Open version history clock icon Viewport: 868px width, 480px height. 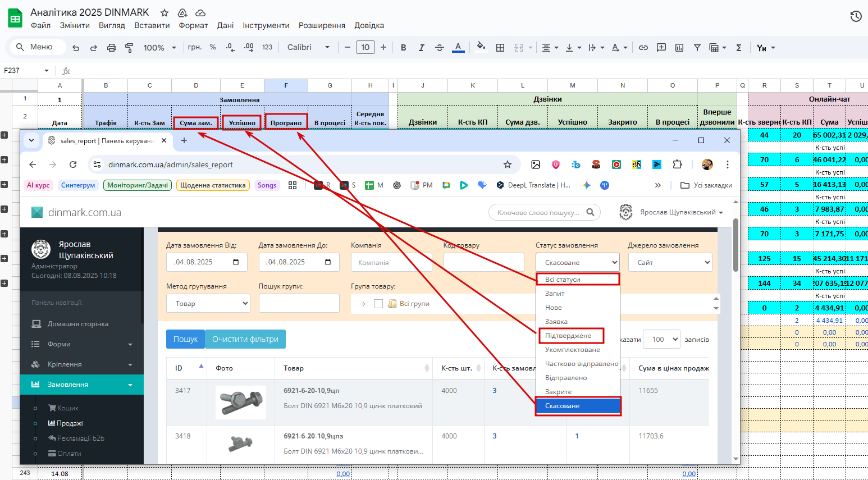click(856, 16)
